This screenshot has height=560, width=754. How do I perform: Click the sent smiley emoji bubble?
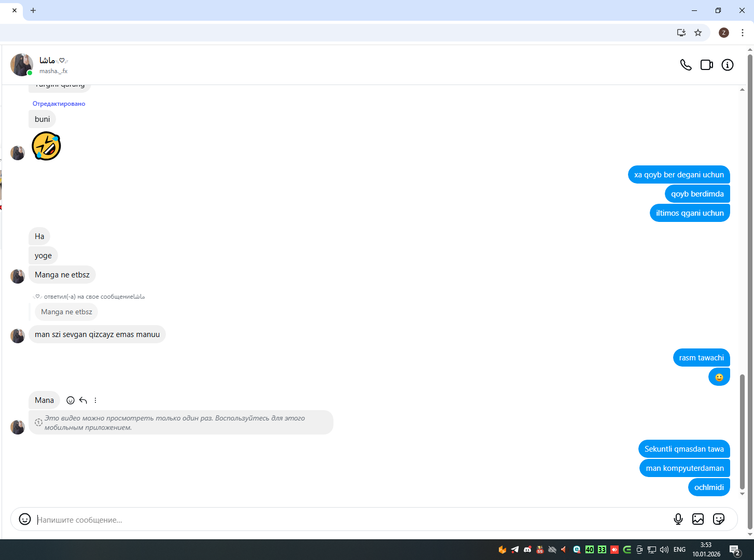(719, 377)
